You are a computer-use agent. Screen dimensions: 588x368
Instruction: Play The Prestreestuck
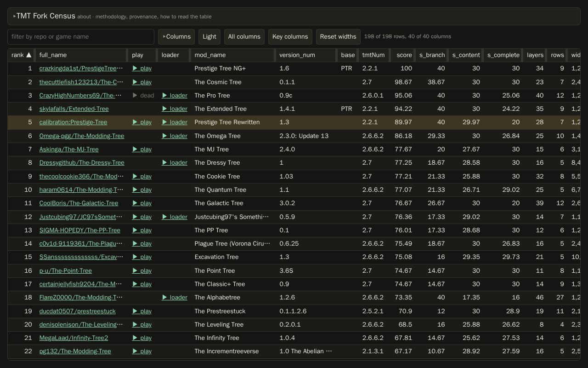[142, 311]
